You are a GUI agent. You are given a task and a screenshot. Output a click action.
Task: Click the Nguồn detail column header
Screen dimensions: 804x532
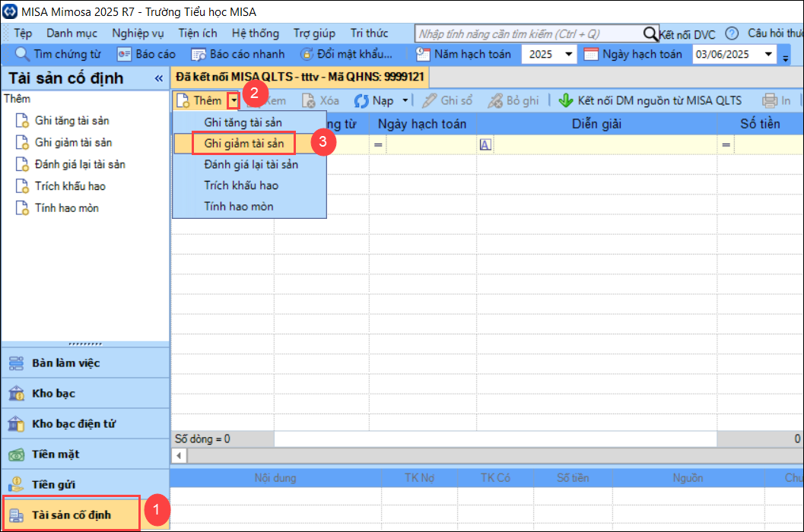pyautogui.click(x=688, y=478)
